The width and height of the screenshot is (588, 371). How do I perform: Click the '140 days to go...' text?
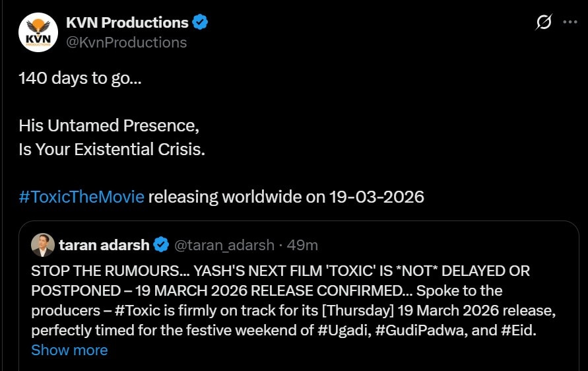[x=80, y=78]
